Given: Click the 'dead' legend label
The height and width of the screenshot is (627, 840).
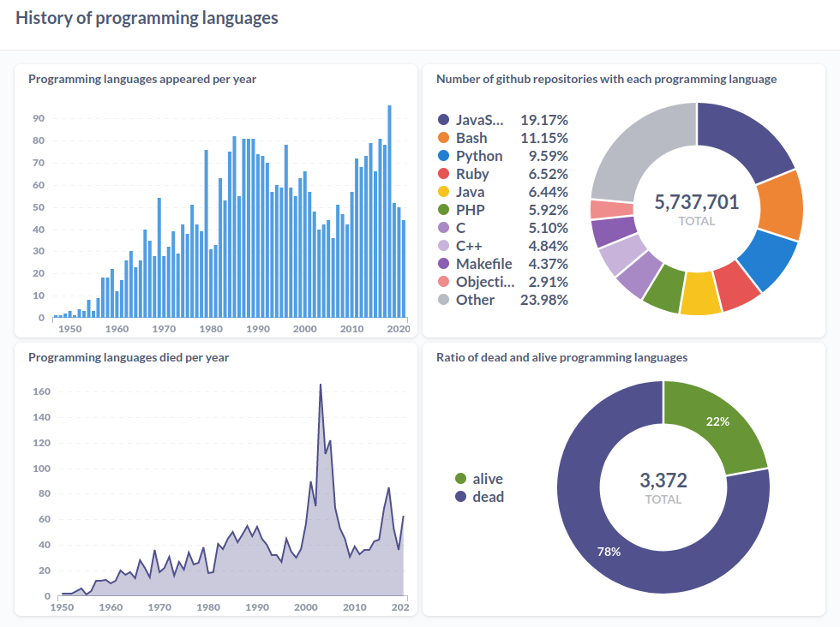Looking at the screenshot, I should point(488,497).
